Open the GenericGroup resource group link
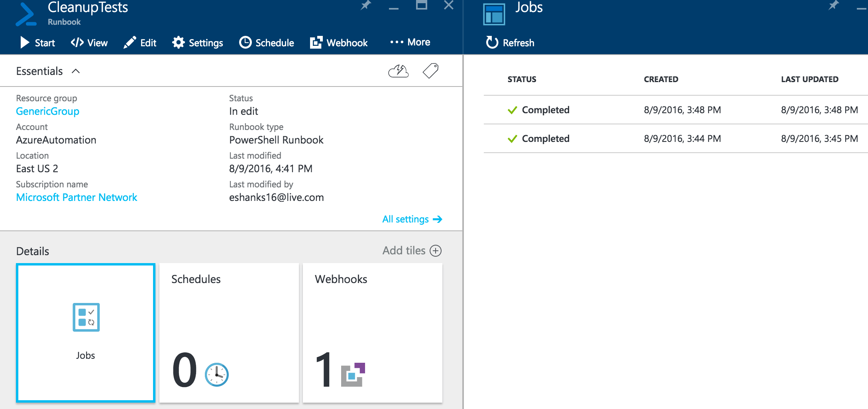The width and height of the screenshot is (868, 409). pyautogui.click(x=47, y=111)
